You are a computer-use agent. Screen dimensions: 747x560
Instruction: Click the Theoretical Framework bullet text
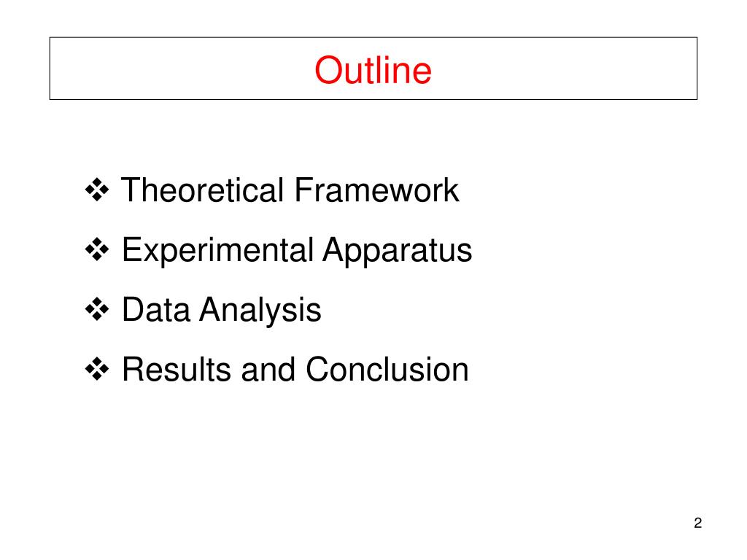click(290, 190)
